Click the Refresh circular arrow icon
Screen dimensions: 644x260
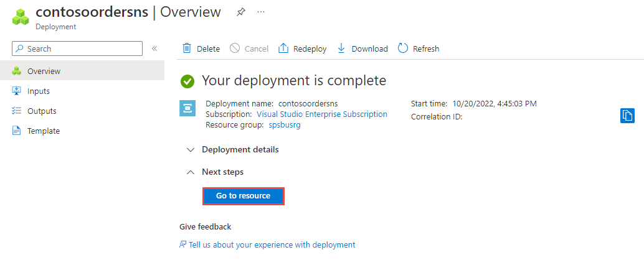(x=403, y=49)
